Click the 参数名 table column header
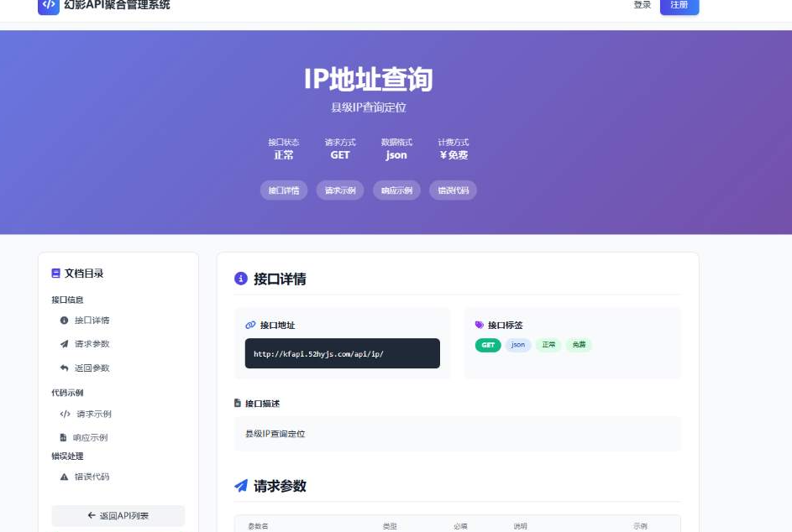 pyautogui.click(x=258, y=526)
